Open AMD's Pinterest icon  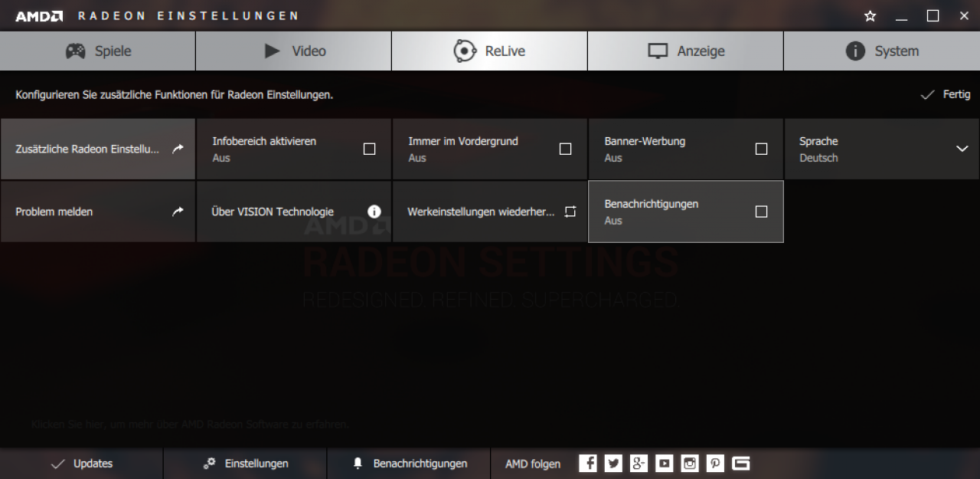tap(715, 463)
